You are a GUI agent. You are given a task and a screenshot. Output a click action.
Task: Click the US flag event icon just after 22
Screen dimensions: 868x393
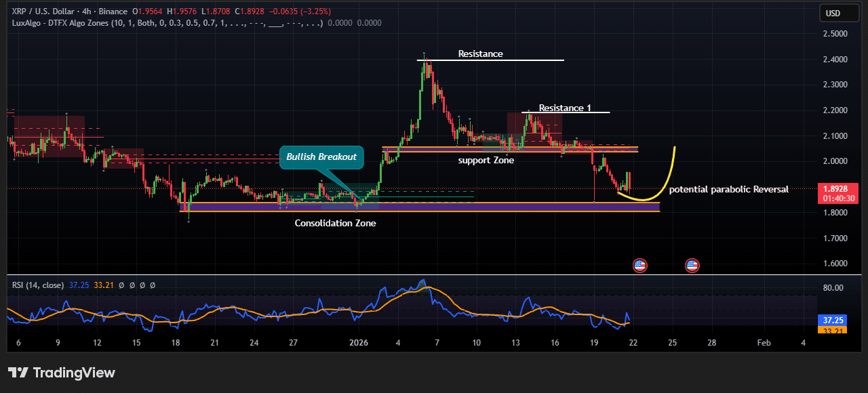(x=639, y=266)
